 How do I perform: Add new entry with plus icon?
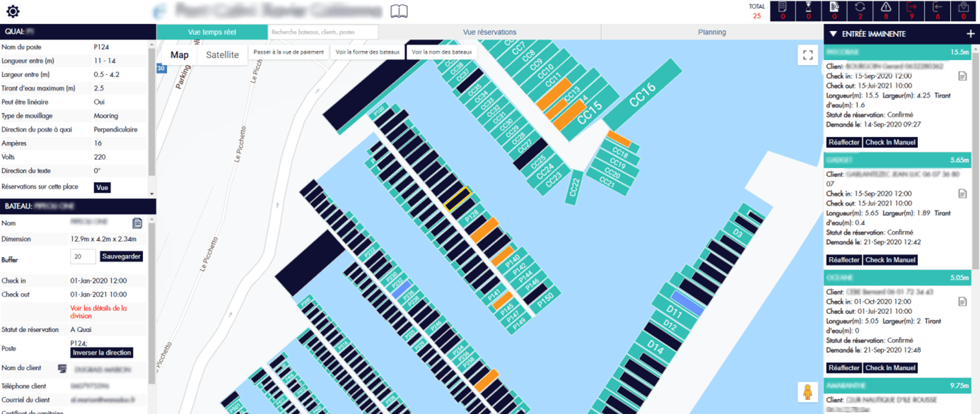(x=970, y=34)
